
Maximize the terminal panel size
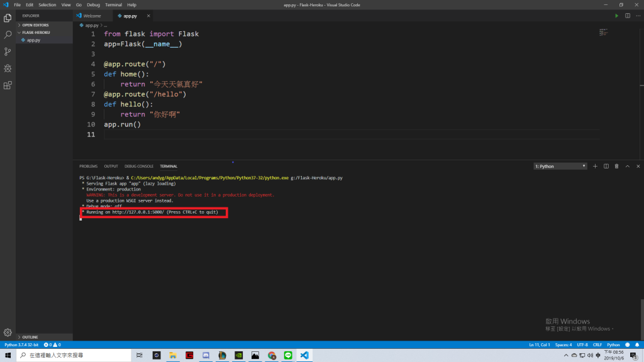627,166
